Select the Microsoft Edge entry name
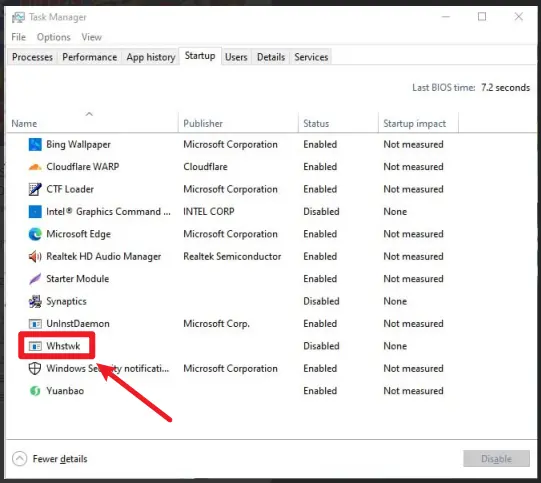The height and width of the screenshot is (483, 541). tap(78, 234)
